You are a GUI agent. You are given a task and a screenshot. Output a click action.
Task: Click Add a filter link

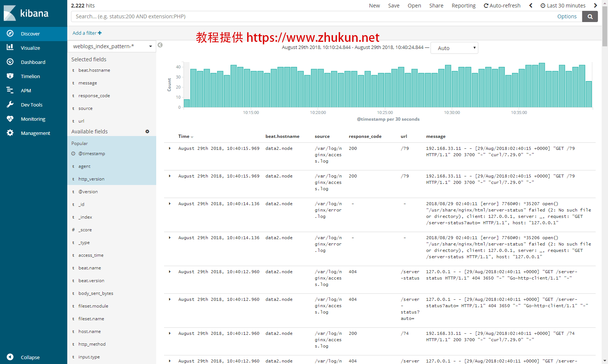(87, 33)
